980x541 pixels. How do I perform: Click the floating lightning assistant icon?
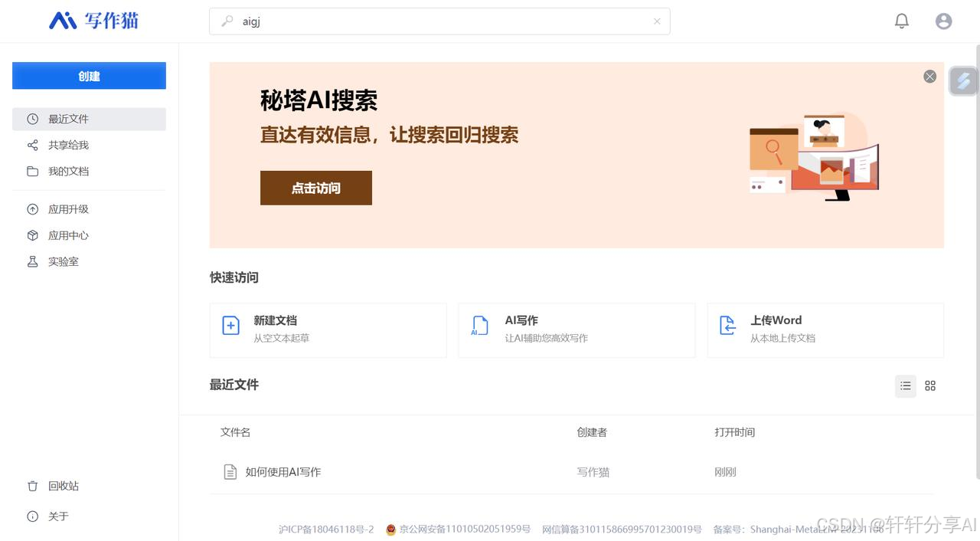[x=963, y=80]
